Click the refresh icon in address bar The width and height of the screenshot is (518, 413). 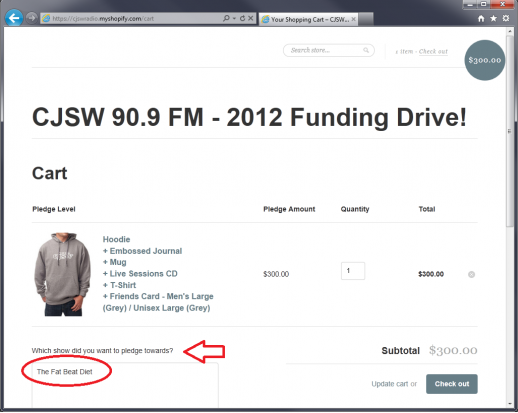click(242, 18)
